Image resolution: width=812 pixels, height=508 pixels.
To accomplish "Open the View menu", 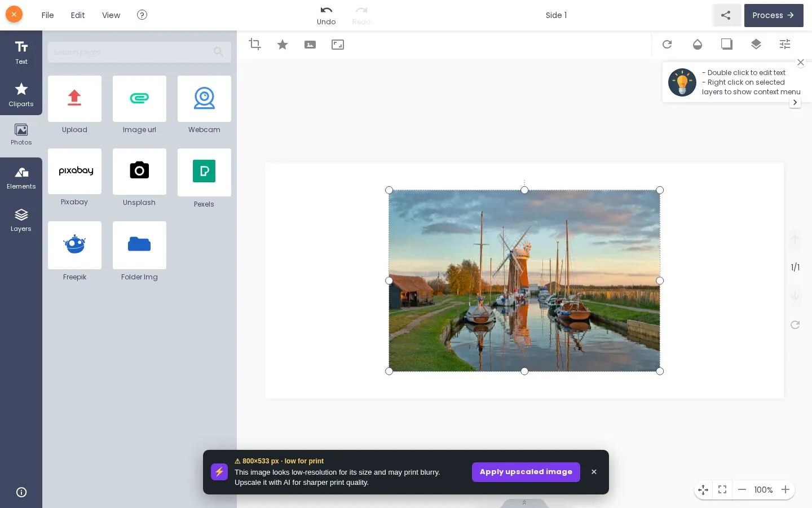I will [111, 15].
